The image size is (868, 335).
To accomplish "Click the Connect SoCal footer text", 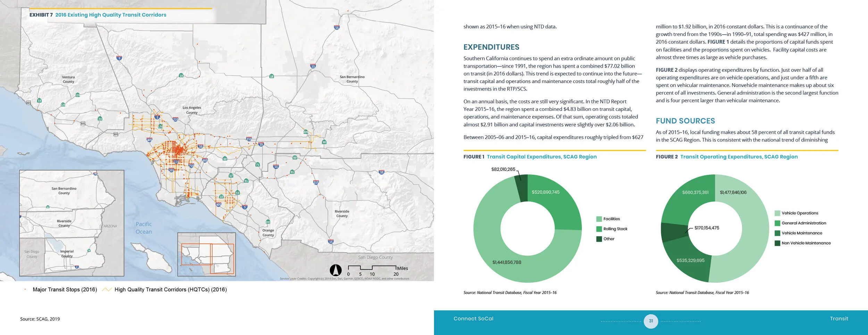I will coord(473,319).
